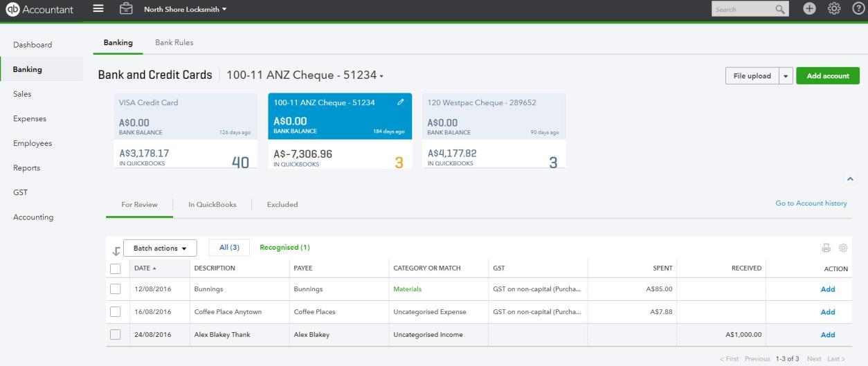The image size is (868, 366).
Task: Collapse the account cards chevron
Action: pos(850,179)
